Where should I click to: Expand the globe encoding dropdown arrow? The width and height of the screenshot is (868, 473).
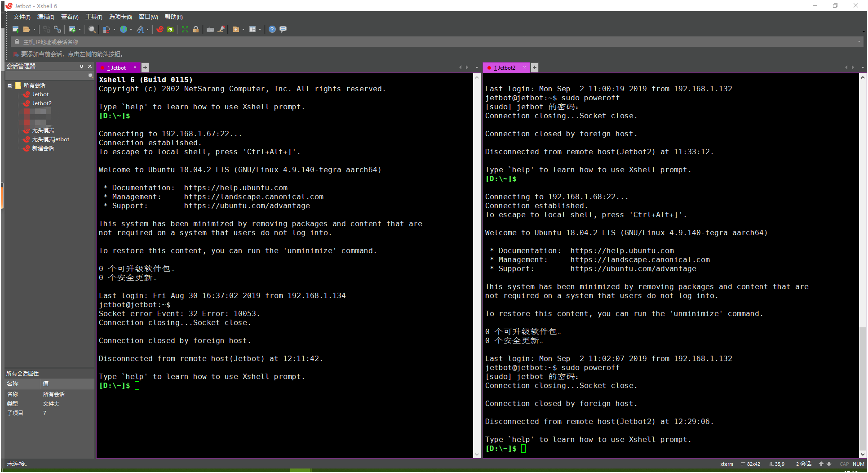131,30
